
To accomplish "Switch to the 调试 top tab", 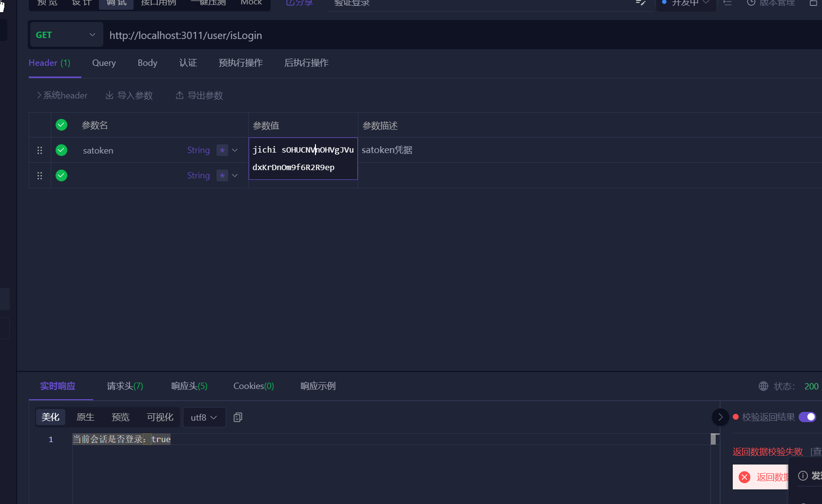I will [117, 3].
